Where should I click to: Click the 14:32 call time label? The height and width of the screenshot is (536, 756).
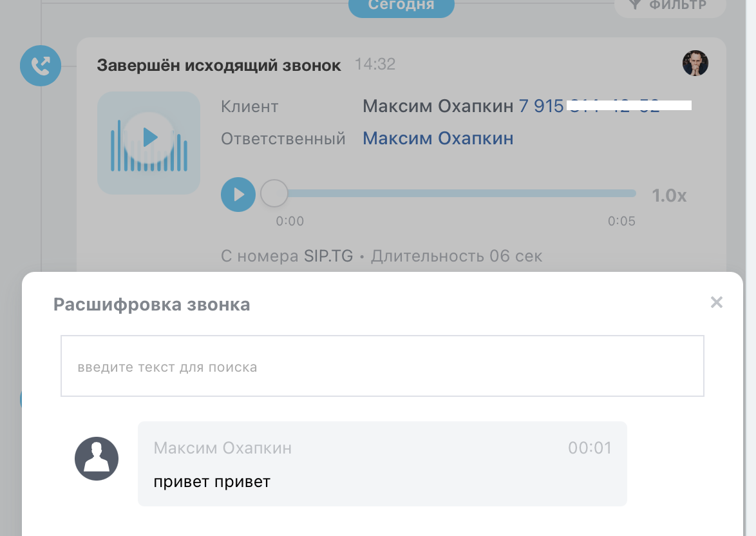pos(375,64)
